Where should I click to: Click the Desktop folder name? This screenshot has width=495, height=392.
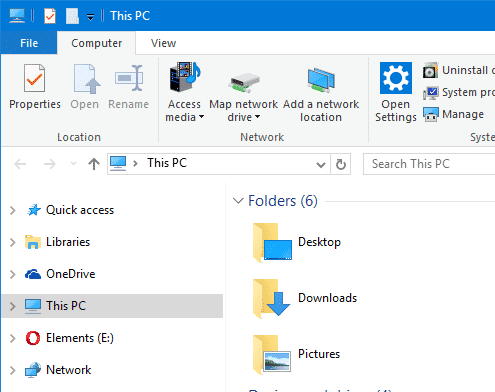point(319,242)
